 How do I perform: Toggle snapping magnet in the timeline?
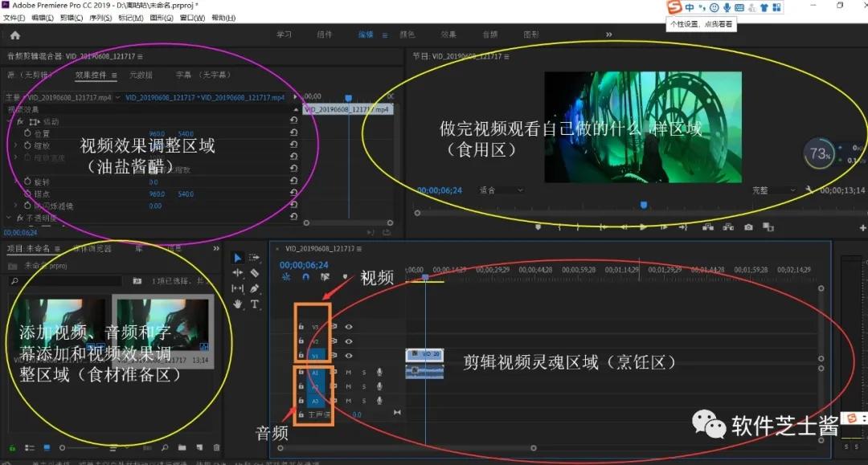coord(305,276)
